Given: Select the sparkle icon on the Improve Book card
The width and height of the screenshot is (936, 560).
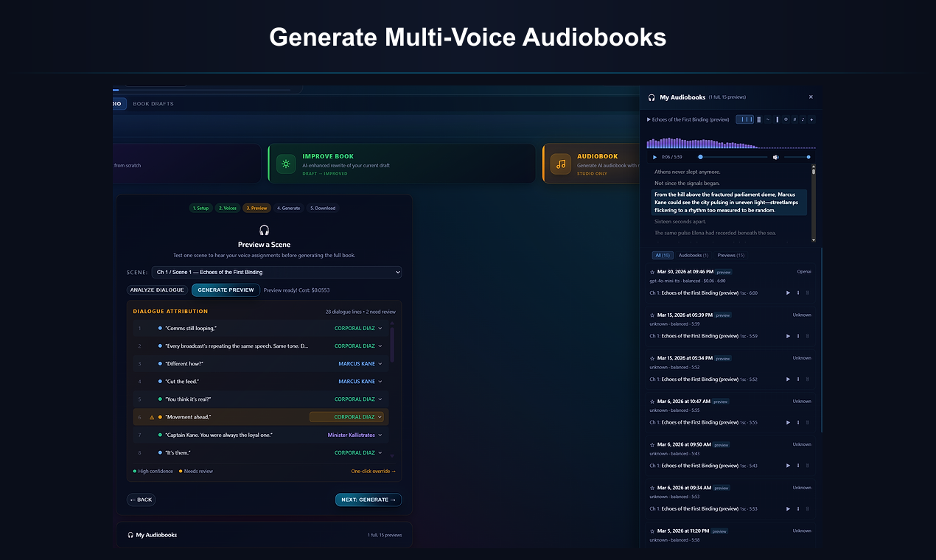Looking at the screenshot, I should click(x=286, y=163).
